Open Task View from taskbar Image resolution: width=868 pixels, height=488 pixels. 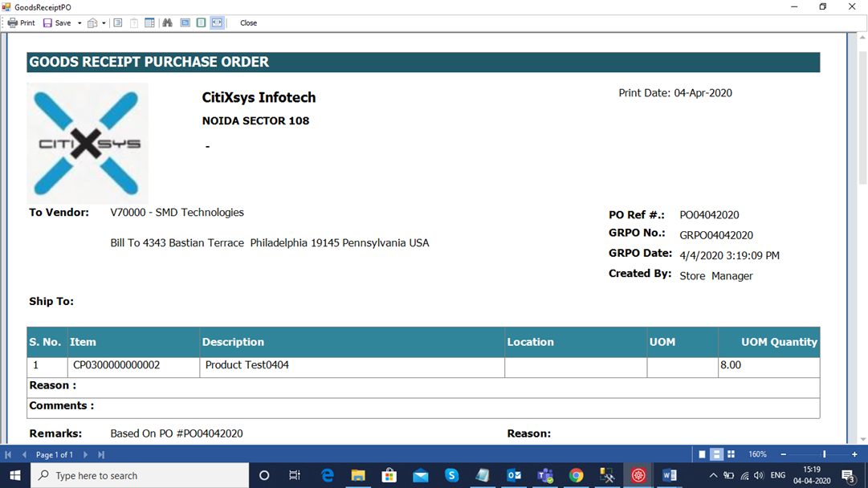[x=295, y=475]
